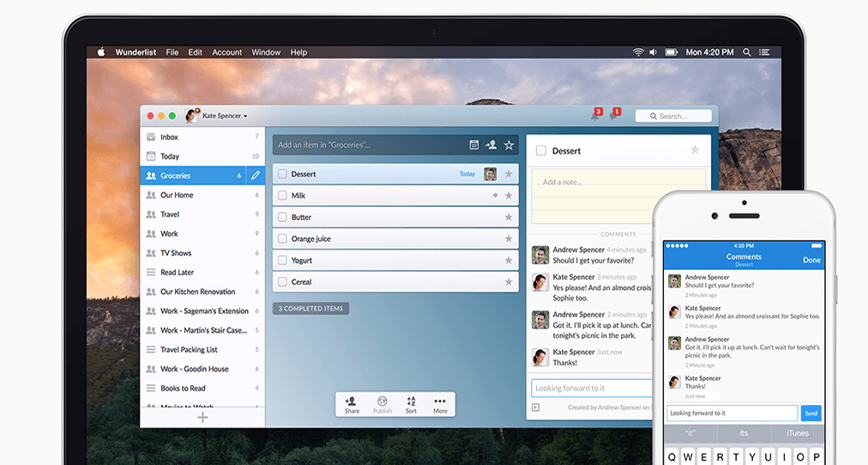This screenshot has height=465, width=868.
Task: Add a new list with plus button
Action: 202,418
